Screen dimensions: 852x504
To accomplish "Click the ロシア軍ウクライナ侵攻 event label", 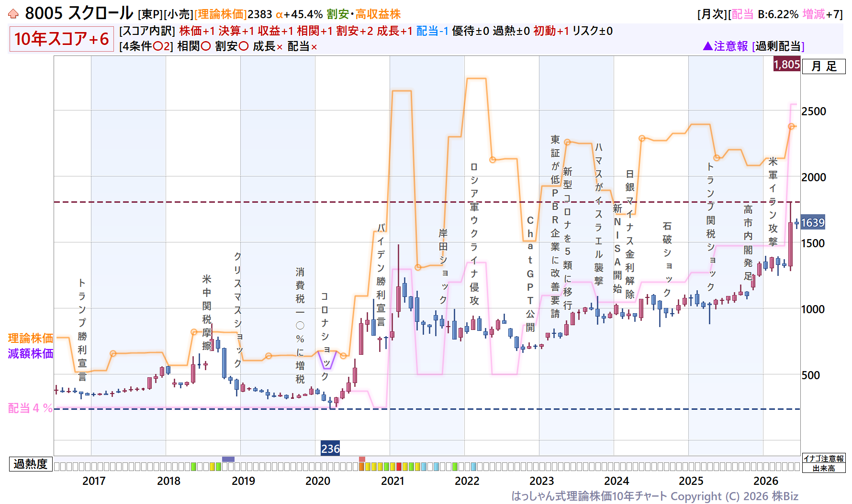I will (474, 234).
